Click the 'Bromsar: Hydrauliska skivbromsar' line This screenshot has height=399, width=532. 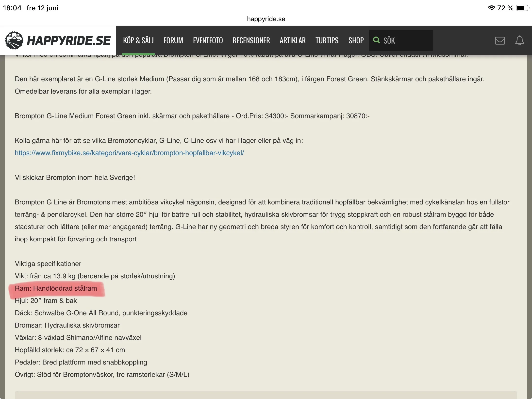tap(67, 325)
